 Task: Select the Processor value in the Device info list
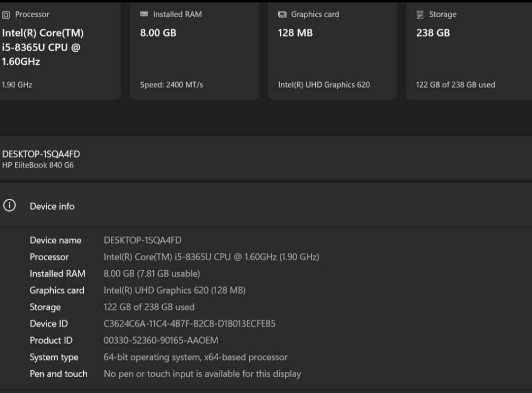tap(211, 257)
